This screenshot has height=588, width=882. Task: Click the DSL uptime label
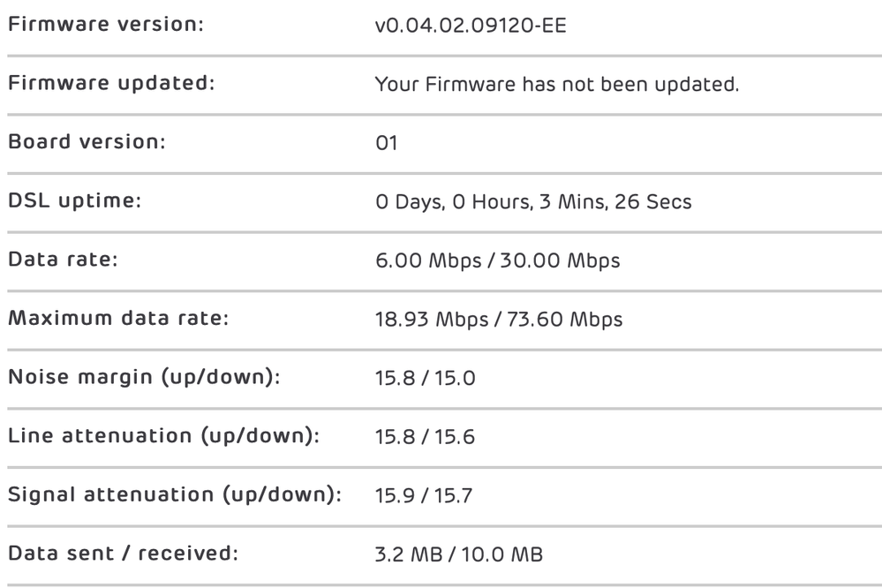pyautogui.click(x=75, y=200)
